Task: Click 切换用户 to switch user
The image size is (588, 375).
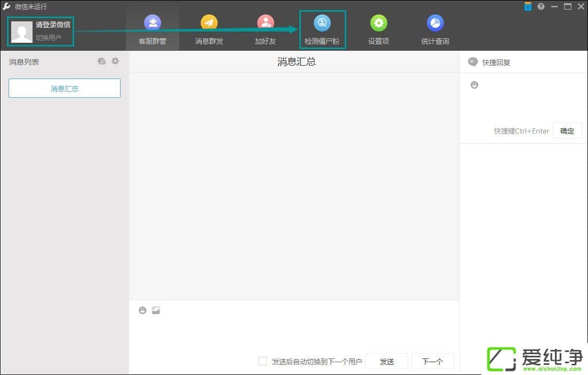Action: click(x=49, y=38)
